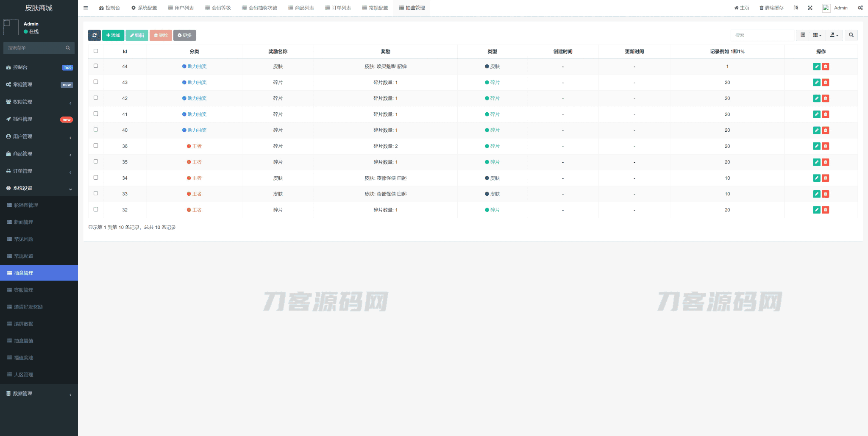Click the edit pencil icon for row 44

816,67
